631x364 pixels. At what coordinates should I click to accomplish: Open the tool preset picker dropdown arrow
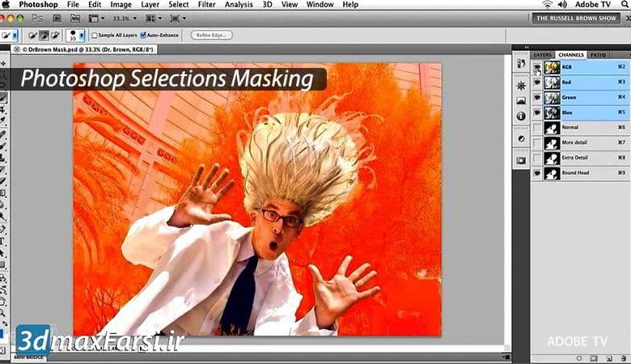[15, 36]
